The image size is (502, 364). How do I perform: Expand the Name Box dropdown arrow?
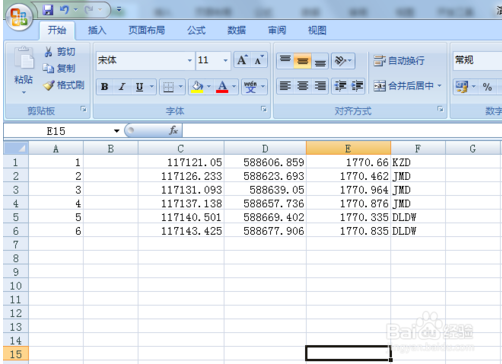(x=116, y=131)
